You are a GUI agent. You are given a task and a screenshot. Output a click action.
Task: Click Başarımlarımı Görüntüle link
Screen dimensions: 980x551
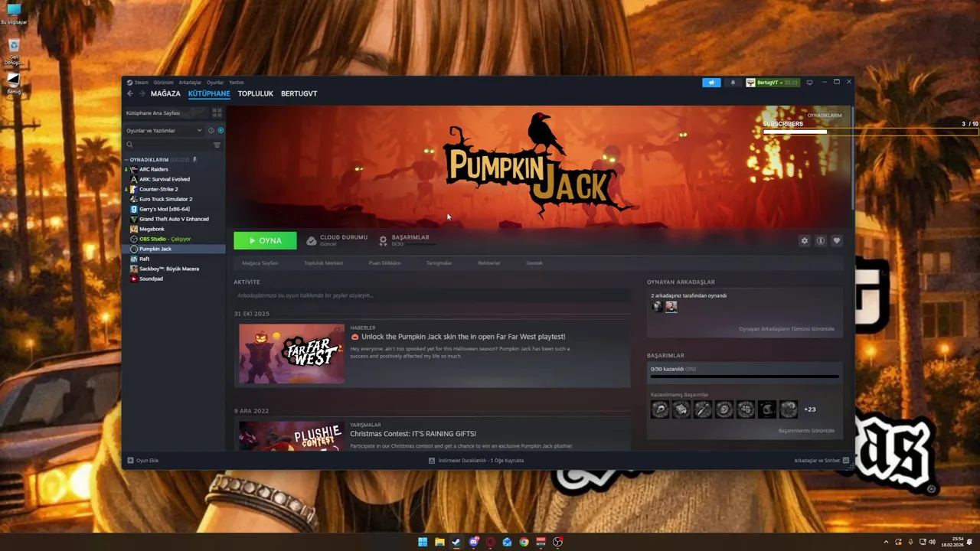(806, 431)
